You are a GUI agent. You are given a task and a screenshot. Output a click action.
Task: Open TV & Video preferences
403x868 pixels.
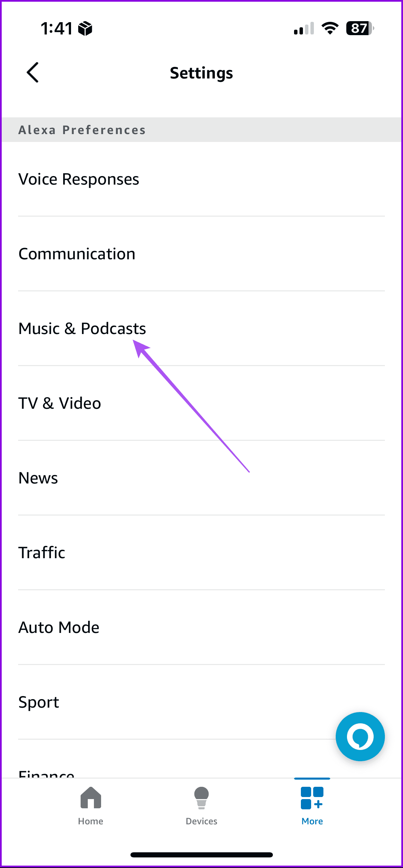pyautogui.click(x=59, y=403)
